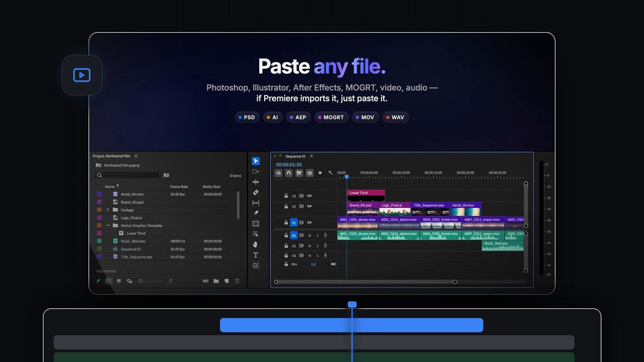The height and width of the screenshot is (362, 644).
Task: Select the Ripple Edit tool
Action: pos(256,182)
